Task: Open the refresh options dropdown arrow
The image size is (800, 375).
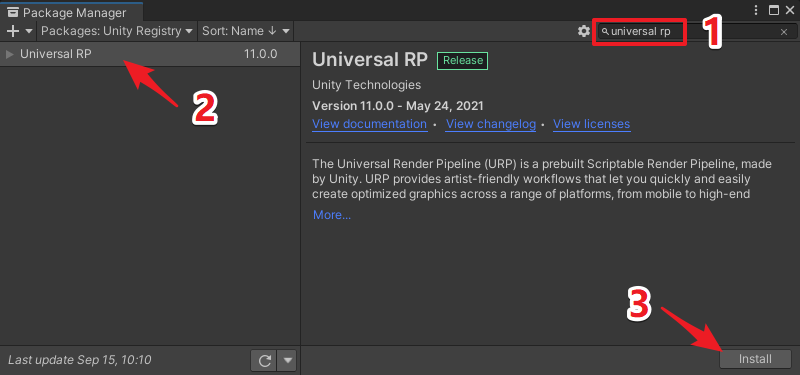Action: point(287,361)
